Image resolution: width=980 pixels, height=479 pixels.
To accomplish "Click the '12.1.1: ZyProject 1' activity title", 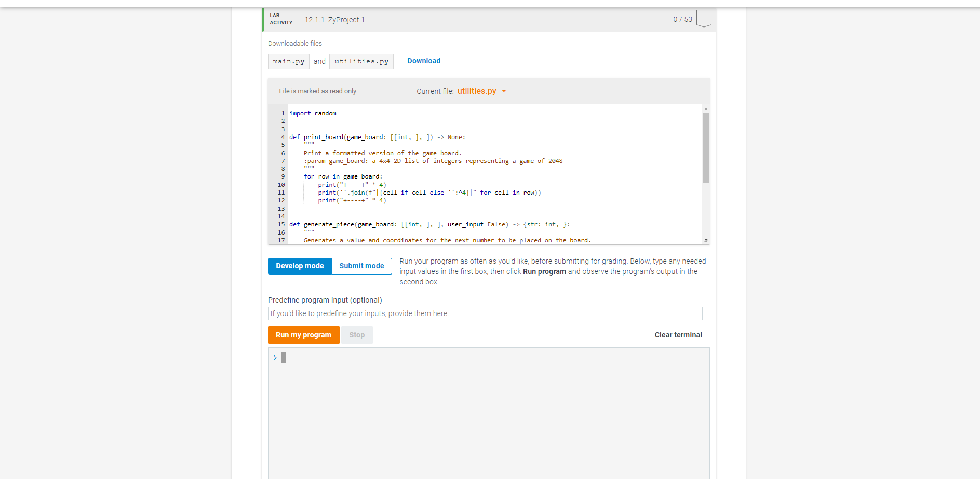I will (x=334, y=20).
